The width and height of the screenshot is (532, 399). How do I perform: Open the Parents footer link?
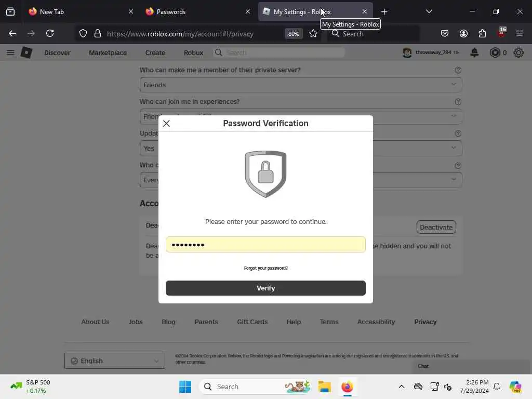pyautogui.click(x=206, y=322)
